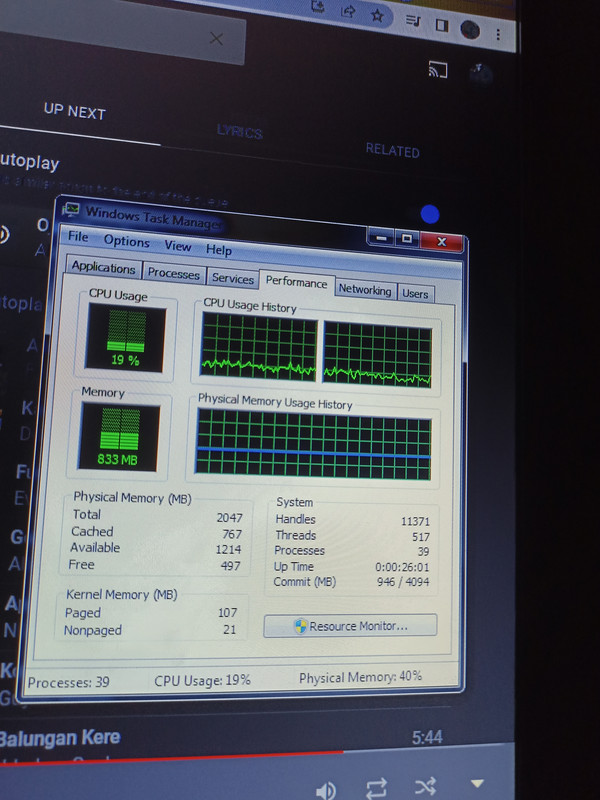Click the Nonpaged kernel memory value 21

click(230, 630)
